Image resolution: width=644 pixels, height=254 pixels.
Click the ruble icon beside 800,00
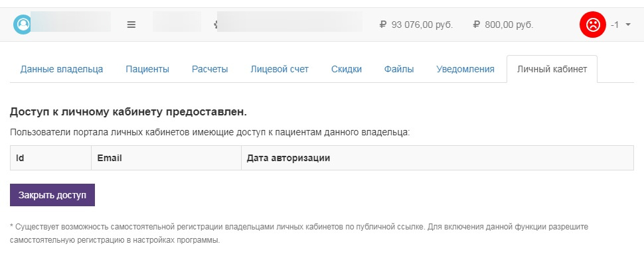pyautogui.click(x=477, y=25)
